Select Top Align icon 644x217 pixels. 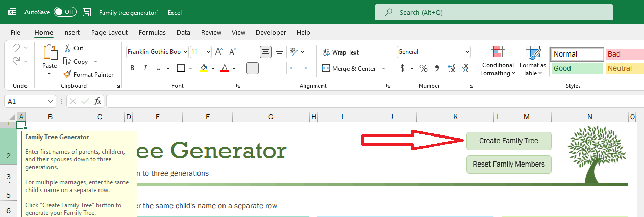click(x=252, y=52)
